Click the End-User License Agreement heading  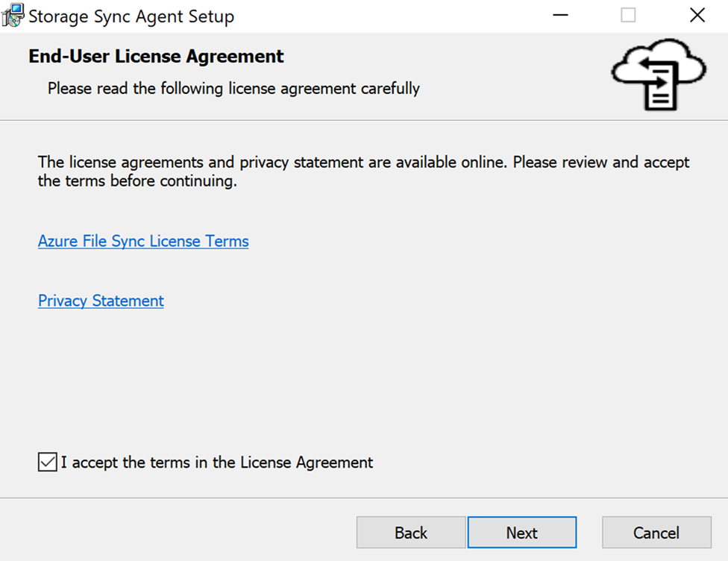[156, 56]
